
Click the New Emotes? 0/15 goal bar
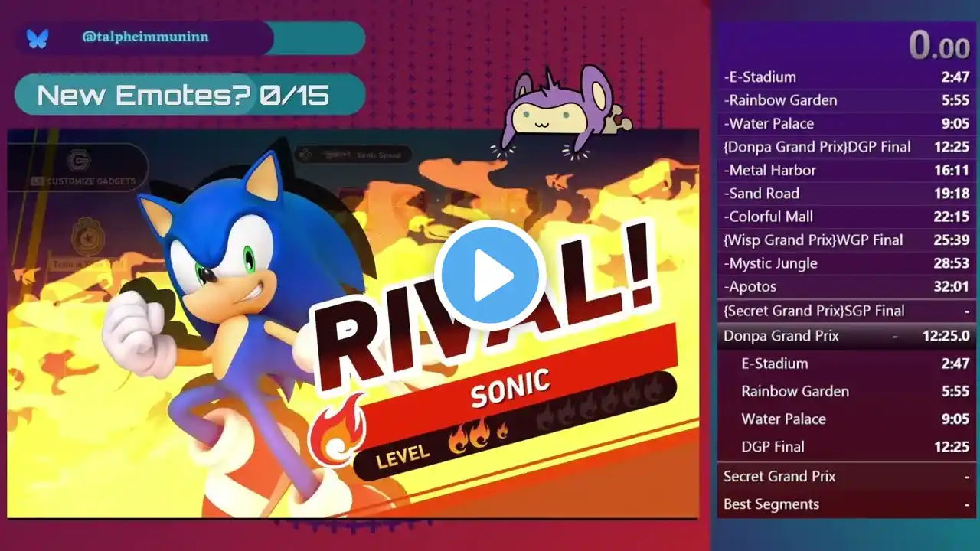coord(189,94)
